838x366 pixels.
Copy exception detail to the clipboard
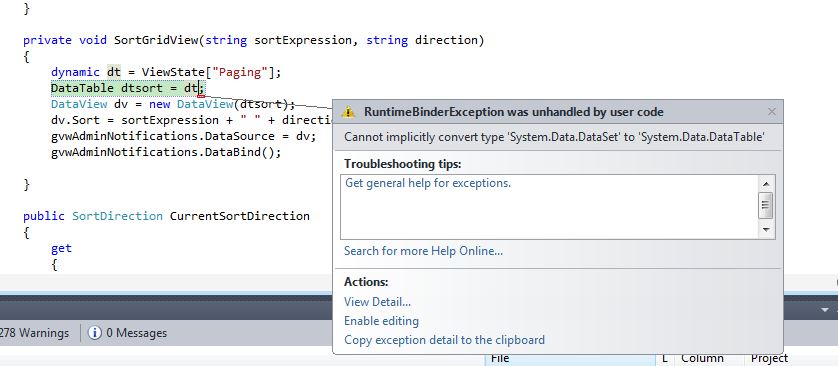(x=444, y=340)
